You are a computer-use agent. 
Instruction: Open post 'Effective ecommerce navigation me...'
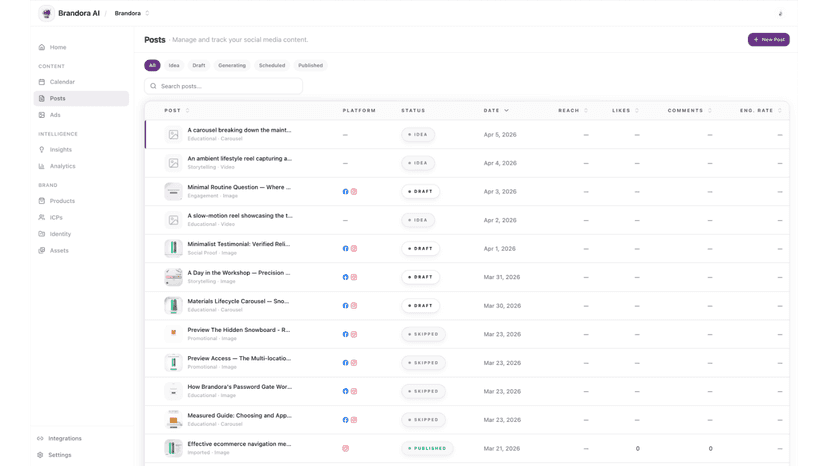coord(239,444)
